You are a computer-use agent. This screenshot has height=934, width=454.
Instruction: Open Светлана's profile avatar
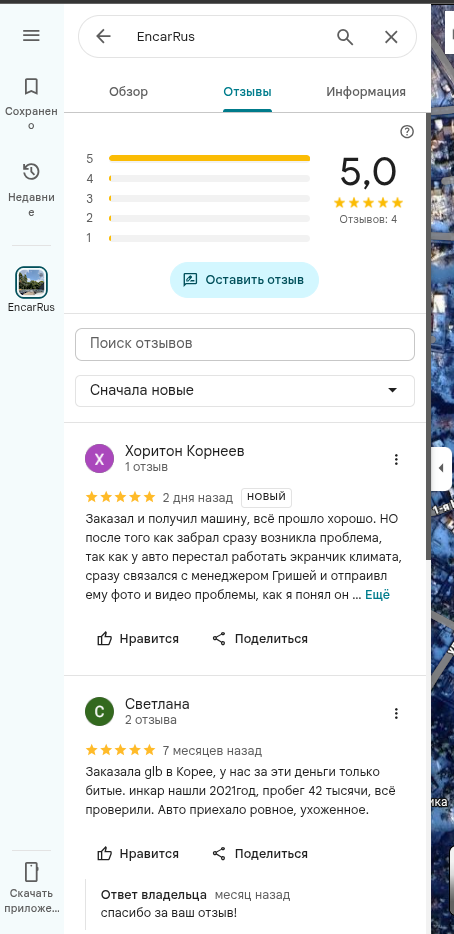[x=99, y=712]
